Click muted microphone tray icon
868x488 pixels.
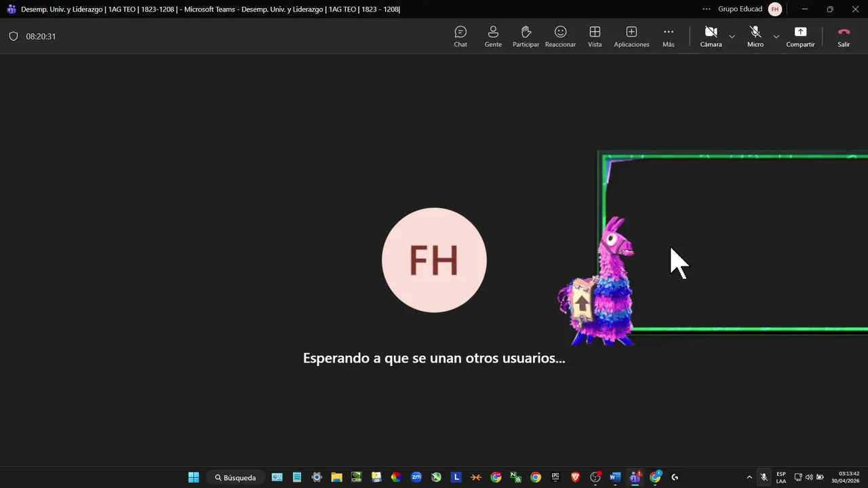(x=764, y=477)
